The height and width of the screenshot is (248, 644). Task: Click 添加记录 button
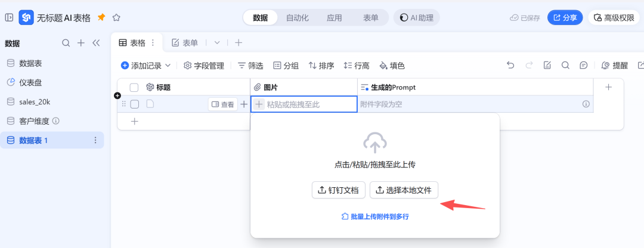pos(142,66)
